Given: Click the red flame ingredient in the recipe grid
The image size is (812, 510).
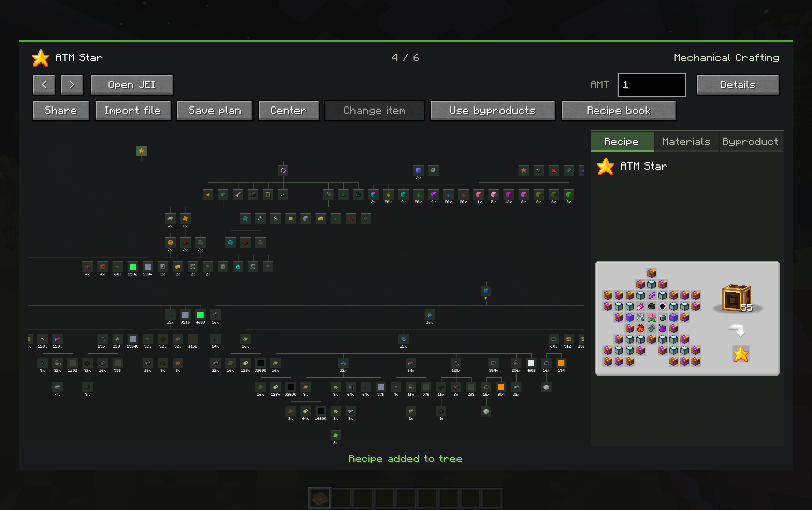Looking at the screenshot, I should point(640,328).
